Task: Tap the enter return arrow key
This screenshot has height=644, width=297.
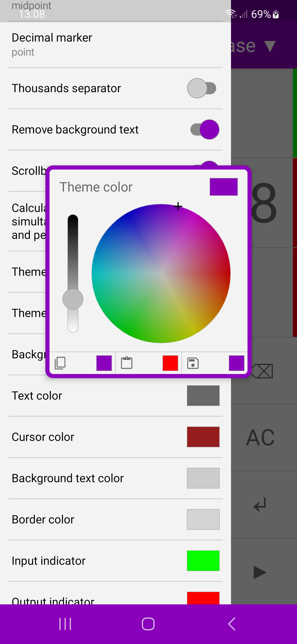Action: [x=260, y=504]
